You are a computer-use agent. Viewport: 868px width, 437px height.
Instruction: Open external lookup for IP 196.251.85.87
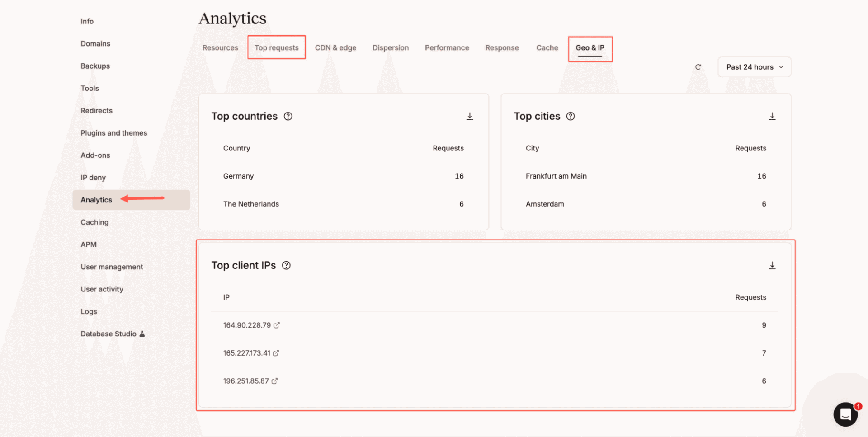(x=275, y=381)
